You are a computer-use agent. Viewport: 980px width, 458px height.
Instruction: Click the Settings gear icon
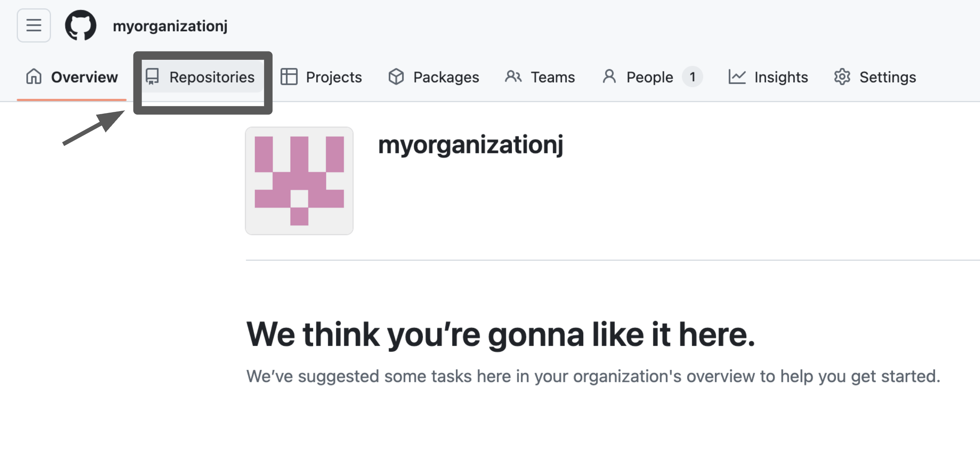(842, 77)
